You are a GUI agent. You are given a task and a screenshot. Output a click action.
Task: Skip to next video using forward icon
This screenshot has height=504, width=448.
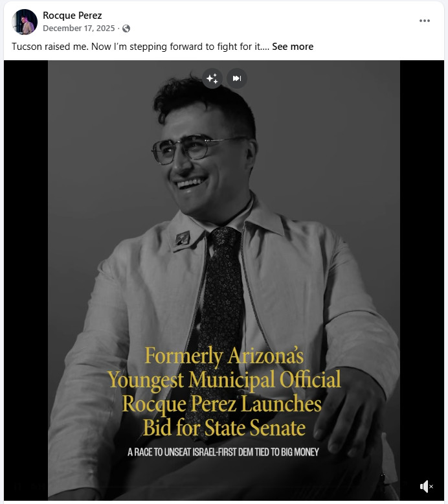tap(237, 78)
